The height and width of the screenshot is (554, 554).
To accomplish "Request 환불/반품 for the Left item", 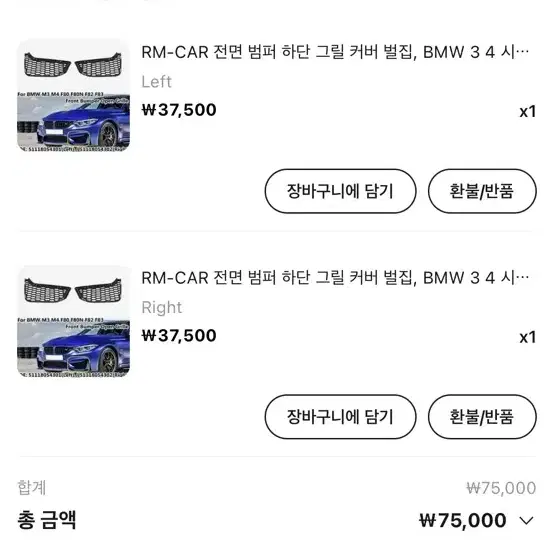I will pos(482,191).
